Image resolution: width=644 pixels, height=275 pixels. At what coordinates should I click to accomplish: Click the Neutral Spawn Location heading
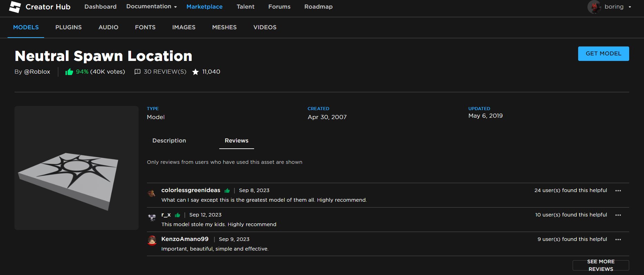pos(103,56)
